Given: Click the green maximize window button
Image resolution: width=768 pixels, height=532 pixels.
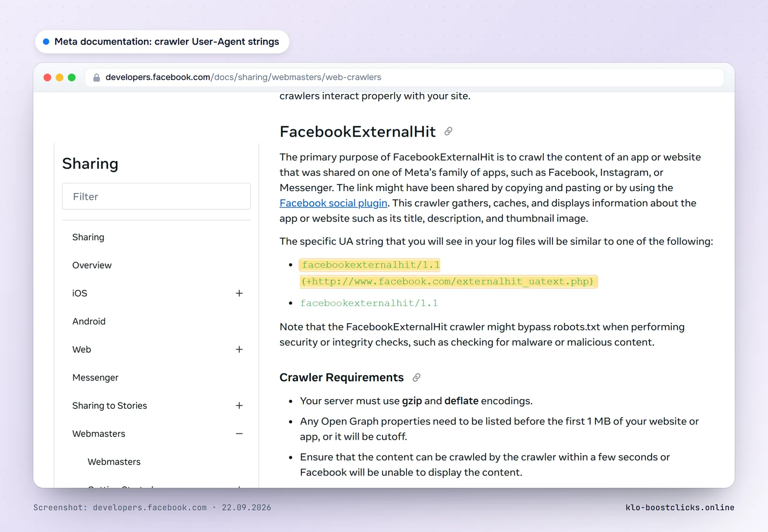Looking at the screenshot, I should pos(72,77).
